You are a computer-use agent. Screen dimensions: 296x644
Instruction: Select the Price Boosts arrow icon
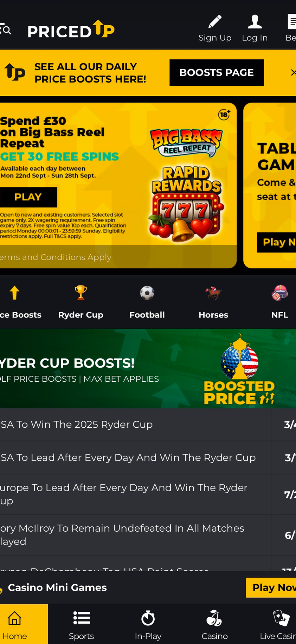click(14, 293)
